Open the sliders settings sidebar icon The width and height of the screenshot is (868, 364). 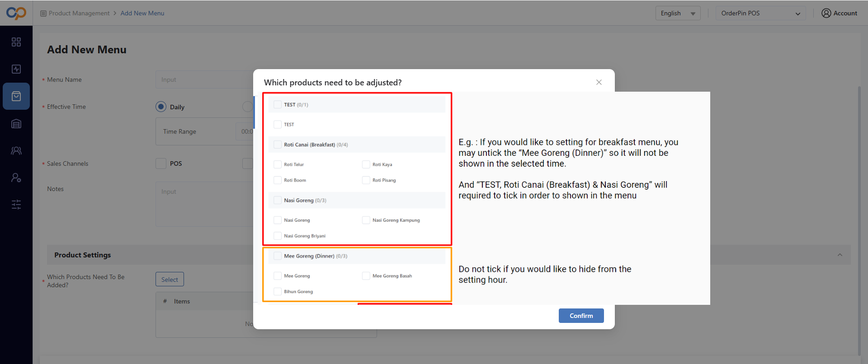click(x=16, y=205)
